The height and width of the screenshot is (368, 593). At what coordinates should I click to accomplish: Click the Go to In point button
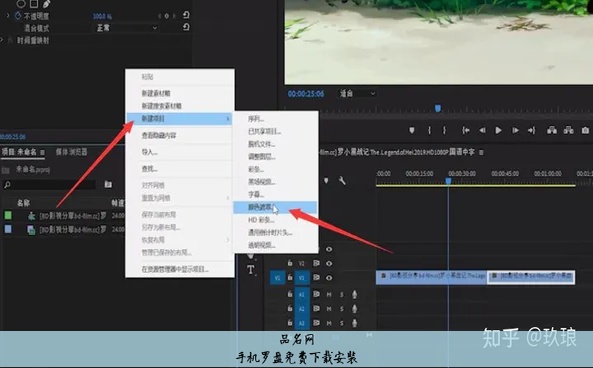coord(466,130)
